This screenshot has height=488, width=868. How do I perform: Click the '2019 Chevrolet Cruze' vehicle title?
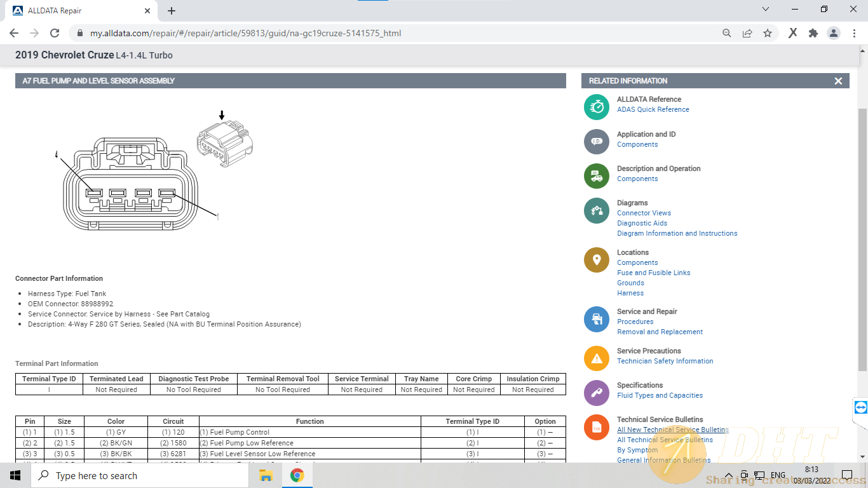point(65,55)
